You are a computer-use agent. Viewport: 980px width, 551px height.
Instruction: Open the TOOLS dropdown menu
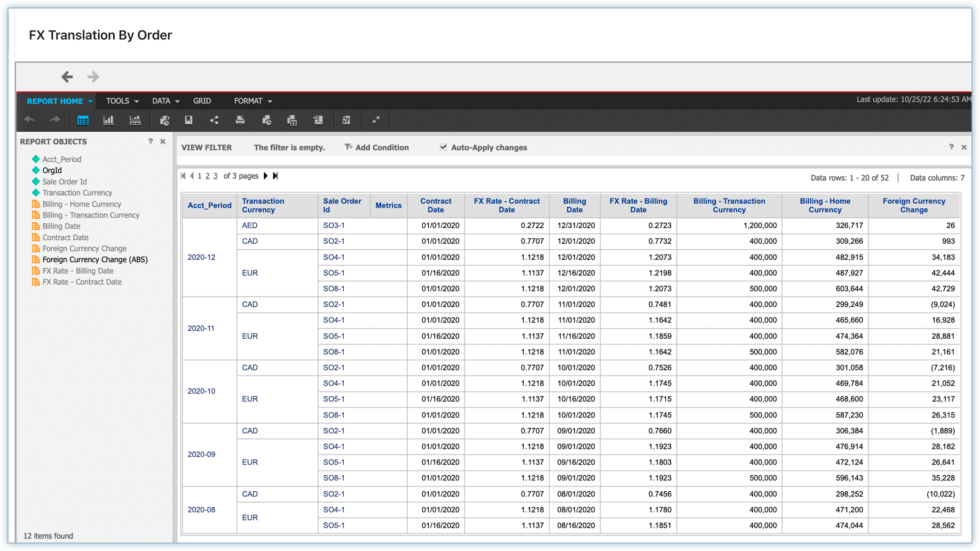point(122,101)
